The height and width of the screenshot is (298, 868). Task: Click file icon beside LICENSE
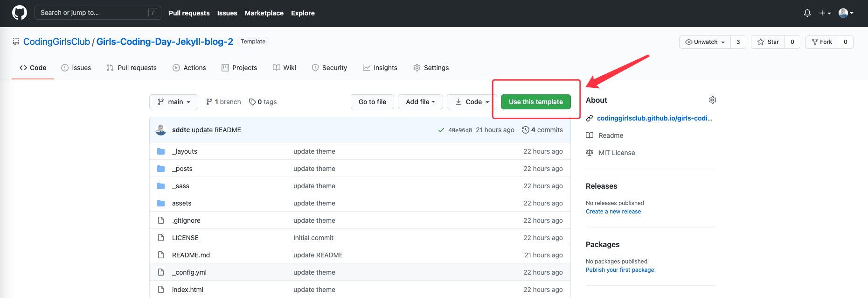[x=161, y=238]
